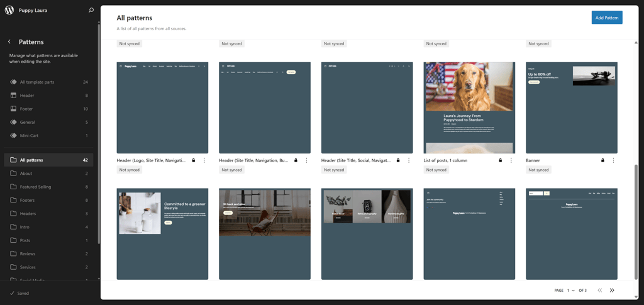
Task: Go to the first page of patterns
Action: click(599, 291)
